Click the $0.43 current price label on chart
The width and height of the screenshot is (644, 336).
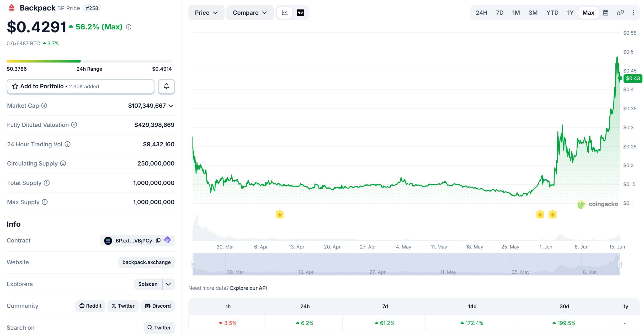633,78
